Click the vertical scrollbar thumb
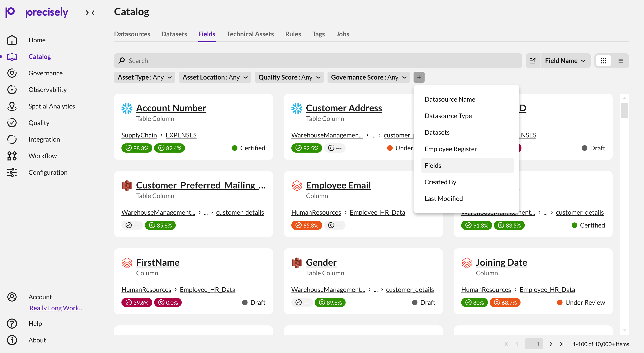This screenshot has width=644, height=353. click(x=624, y=110)
